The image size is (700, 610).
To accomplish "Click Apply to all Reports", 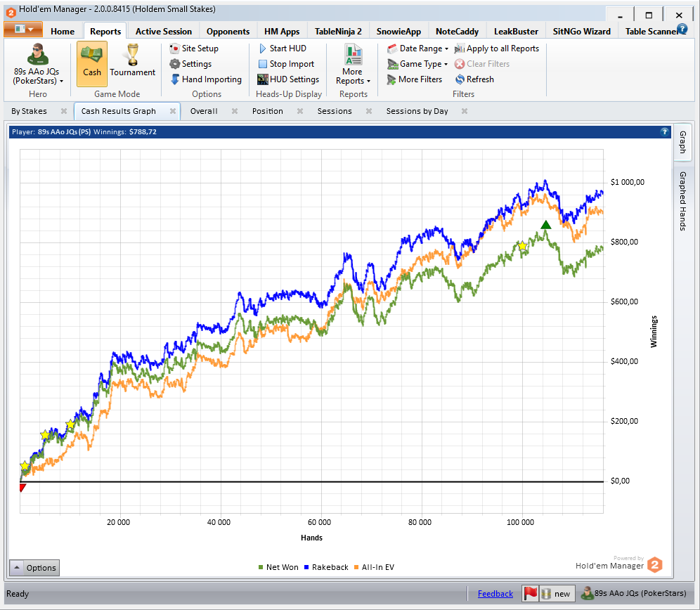I will click(x=497, y=48).
